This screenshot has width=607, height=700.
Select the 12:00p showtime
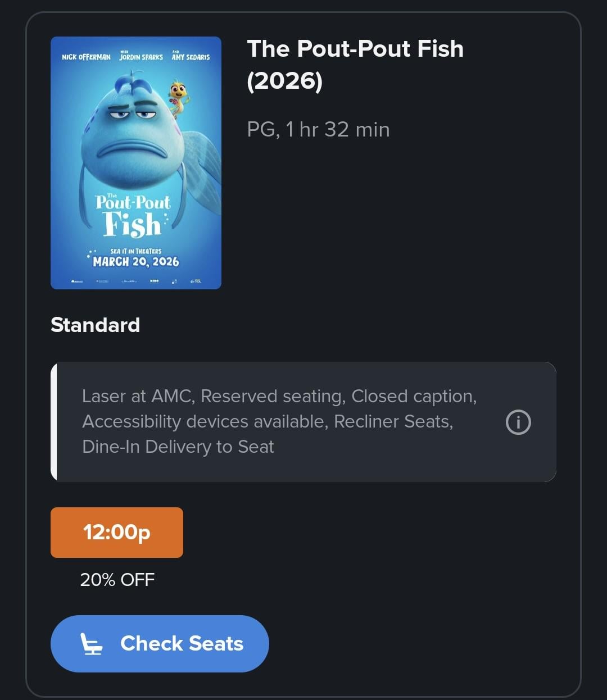tap(117, 532)
